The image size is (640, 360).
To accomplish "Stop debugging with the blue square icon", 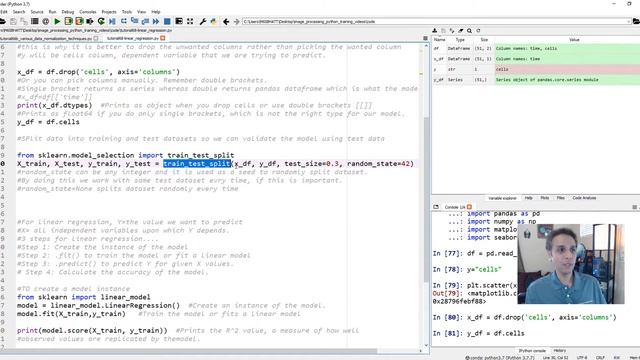I will [167, 21].
